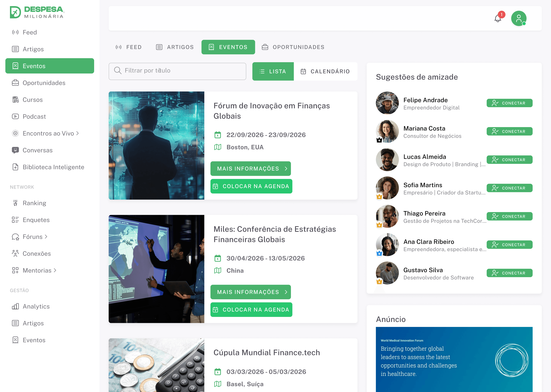551x392 pixels.
Task: Open Conversas in the sidebar
Action: click(50, 150)
